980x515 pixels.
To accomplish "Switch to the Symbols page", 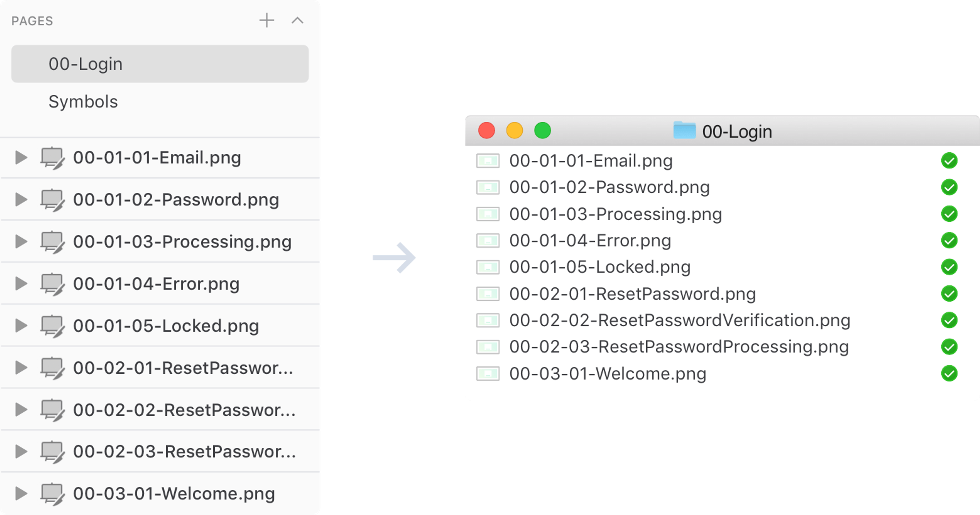I will coord(83,102).
